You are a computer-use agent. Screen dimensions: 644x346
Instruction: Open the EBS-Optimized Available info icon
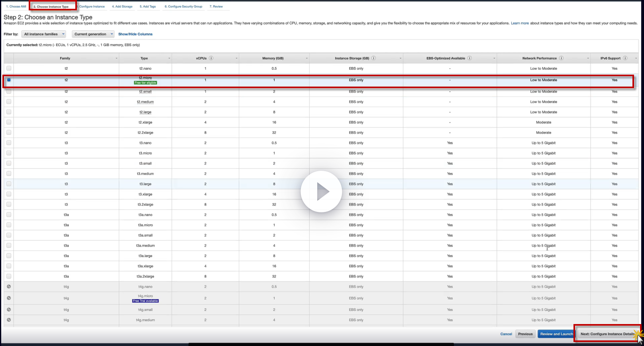click(469, 58)
